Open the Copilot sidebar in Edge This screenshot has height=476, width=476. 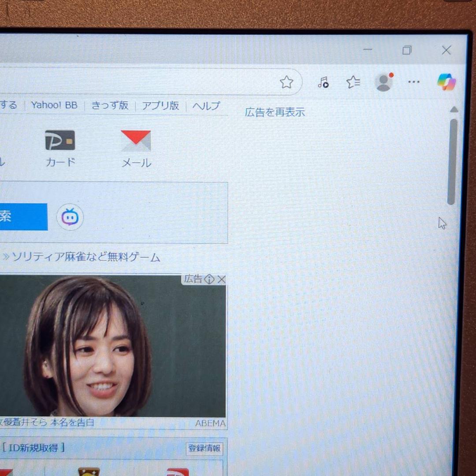(x=446, y=82)
